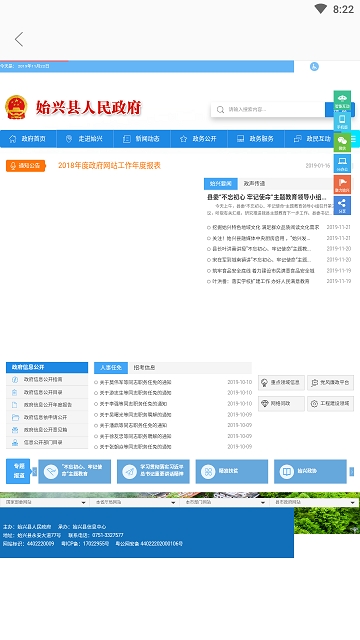
Task: Tap the green WeChat floating icon
Action: coord(342,142)
